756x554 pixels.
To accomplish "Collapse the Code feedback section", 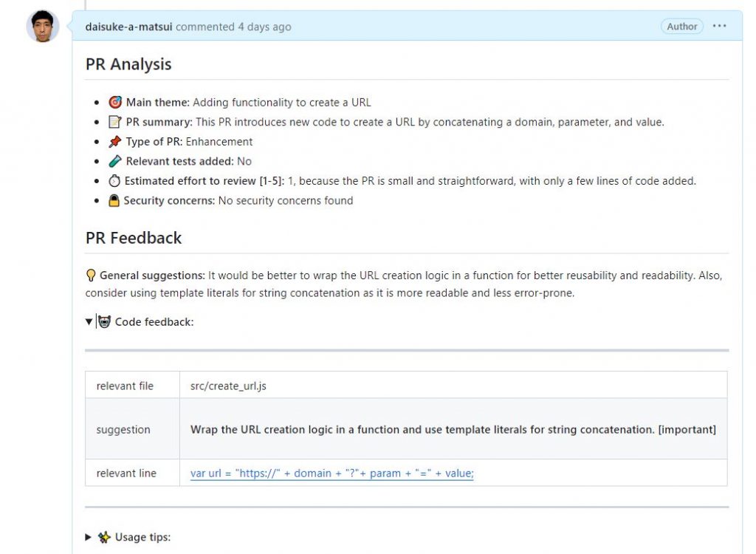I will [89, 322].
